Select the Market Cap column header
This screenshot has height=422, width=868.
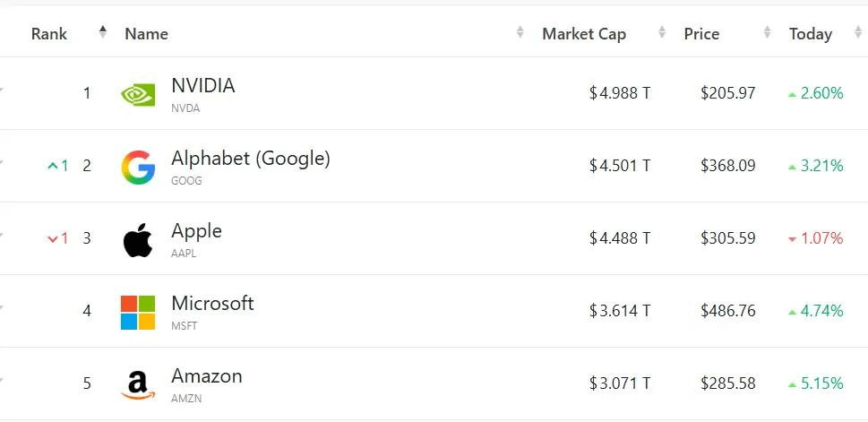click(584, 34)
